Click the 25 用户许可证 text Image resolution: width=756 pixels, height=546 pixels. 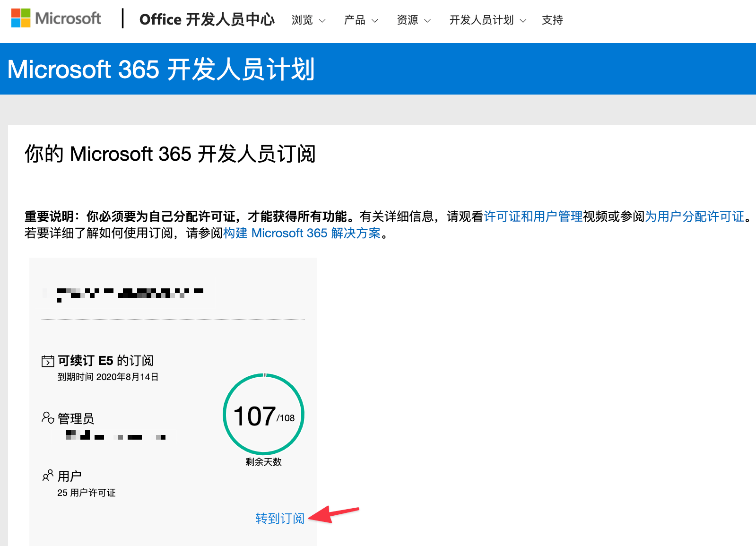(x=87, y=493)
